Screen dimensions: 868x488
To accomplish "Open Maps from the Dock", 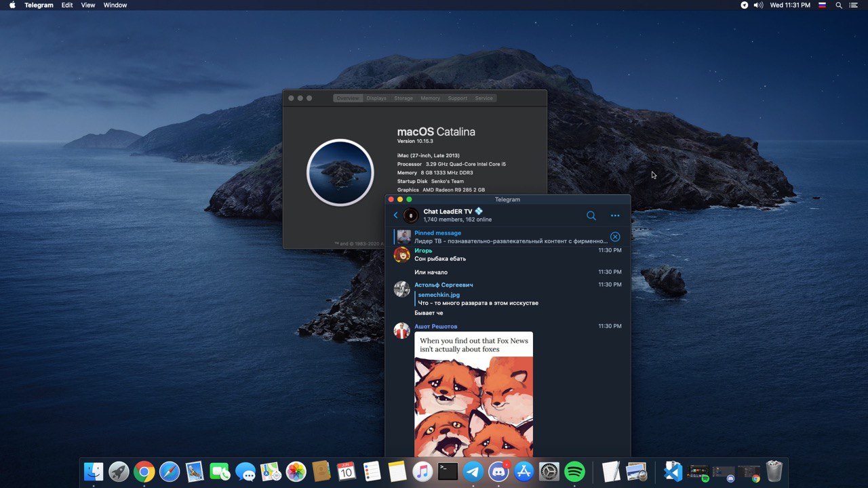I will tap(271, 471).
